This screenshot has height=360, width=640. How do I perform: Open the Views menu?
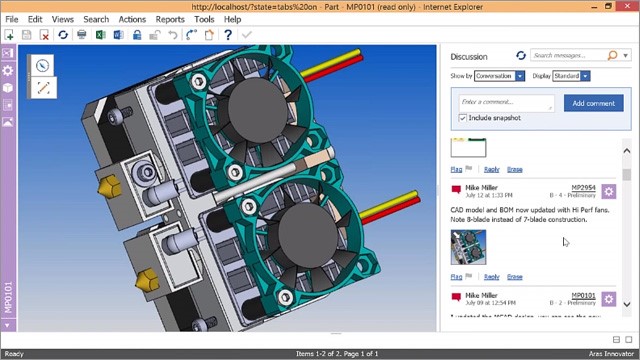coord(63,19)
